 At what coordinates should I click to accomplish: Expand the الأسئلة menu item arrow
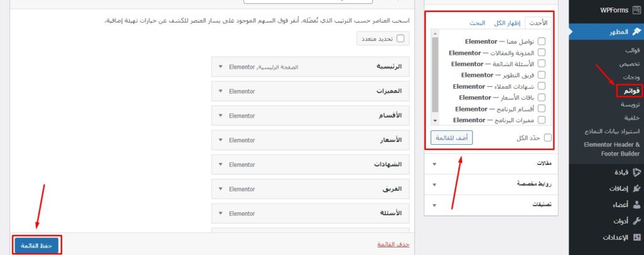pyautogui.click(x=221, y=213)
